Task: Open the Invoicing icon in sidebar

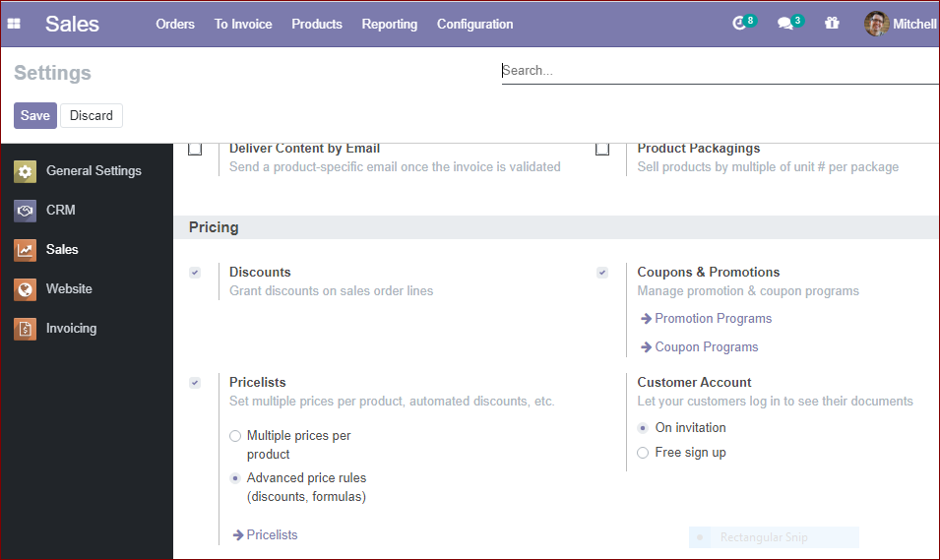Action: [26, 329]
